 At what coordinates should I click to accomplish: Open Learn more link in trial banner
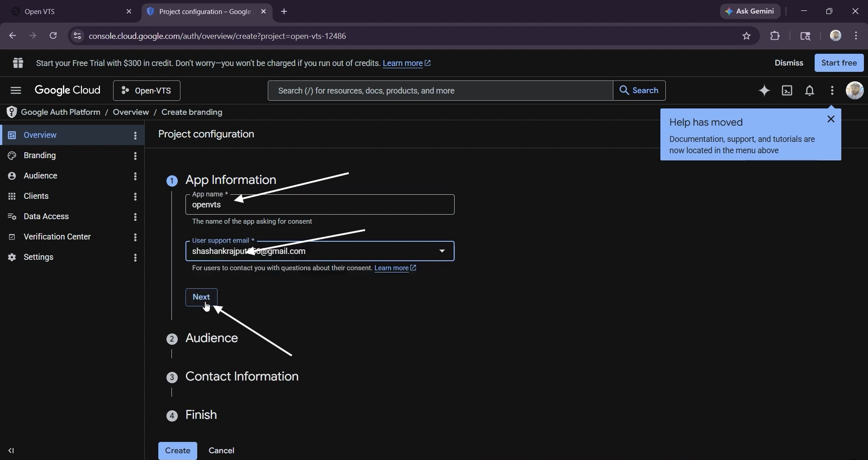(407, 63)
